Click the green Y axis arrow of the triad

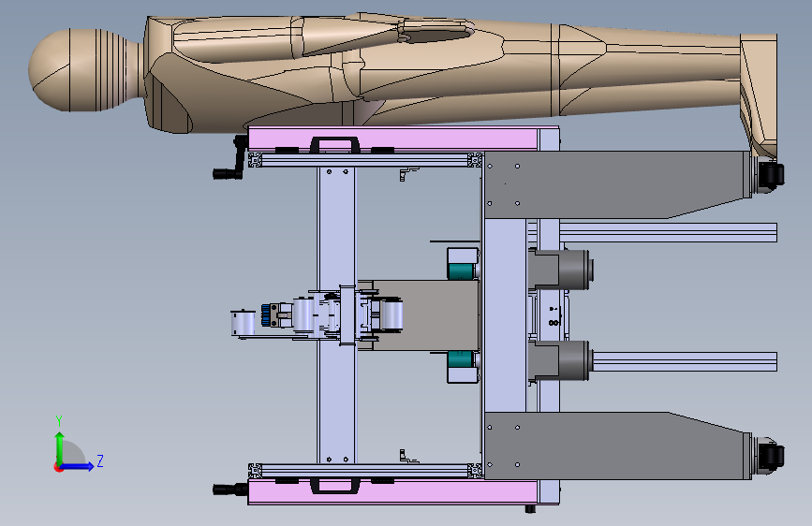(x=60, y=447)
